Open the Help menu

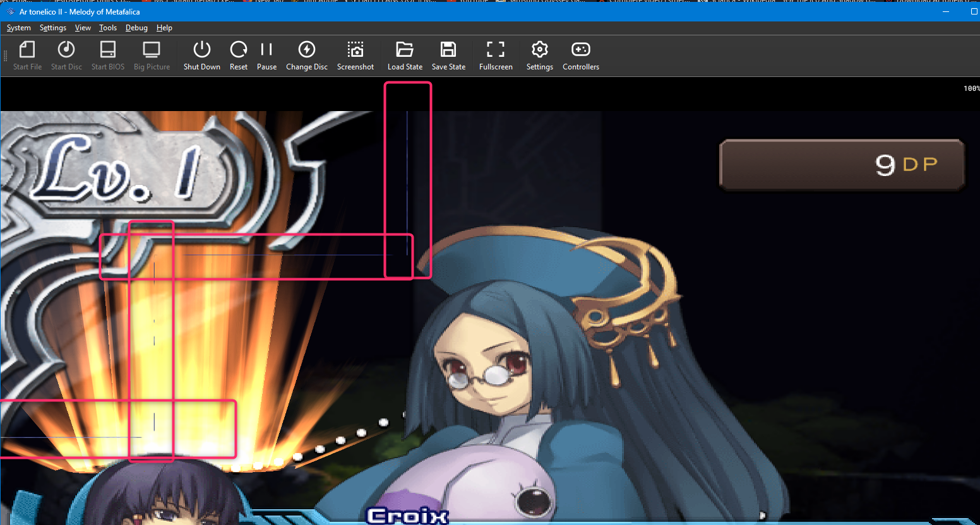tap(164, 28)
